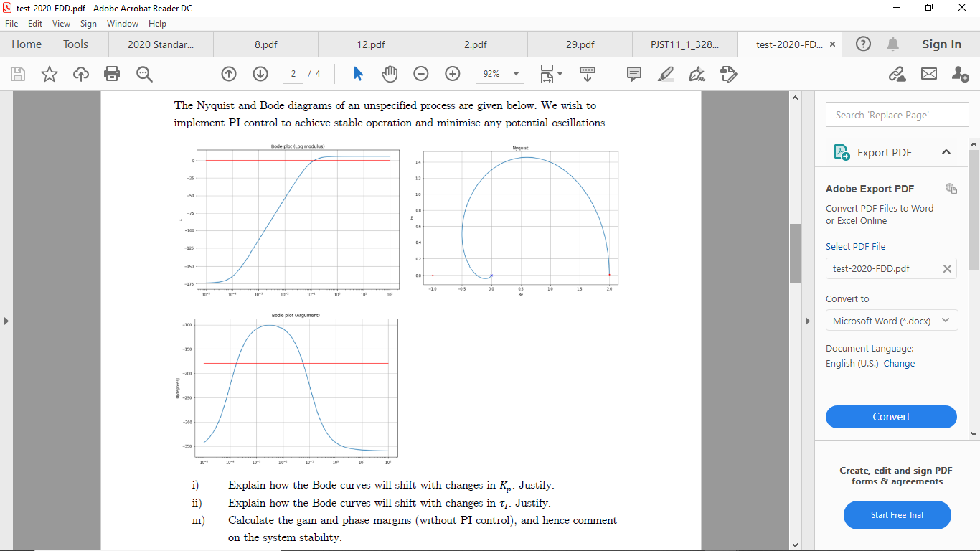This screenshot has width=980, height=551.
Task: Collapse the Export PDF panel
Action: pos(946,152)
